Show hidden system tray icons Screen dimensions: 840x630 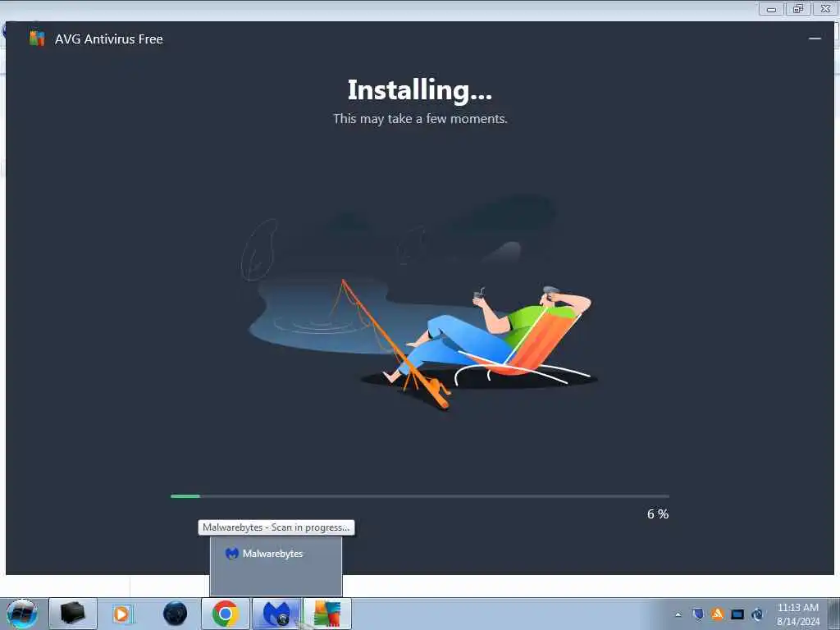coord(678,614)
